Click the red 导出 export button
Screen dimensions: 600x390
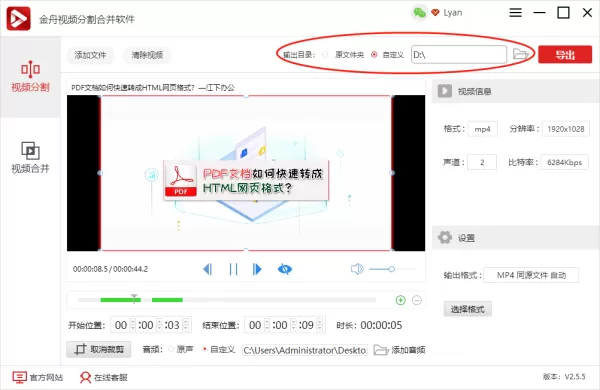click(565, 54)
